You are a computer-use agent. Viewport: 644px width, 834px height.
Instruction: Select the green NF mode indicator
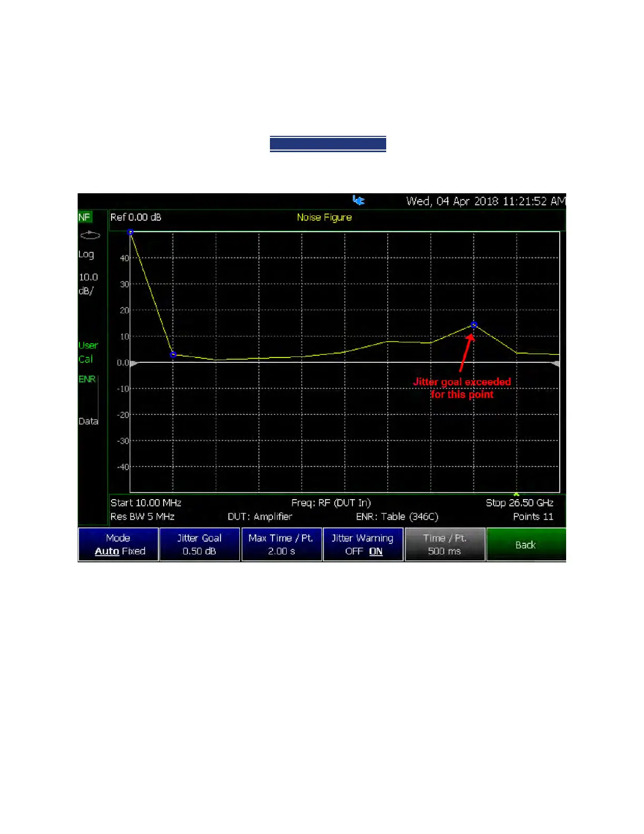point(85,217)
